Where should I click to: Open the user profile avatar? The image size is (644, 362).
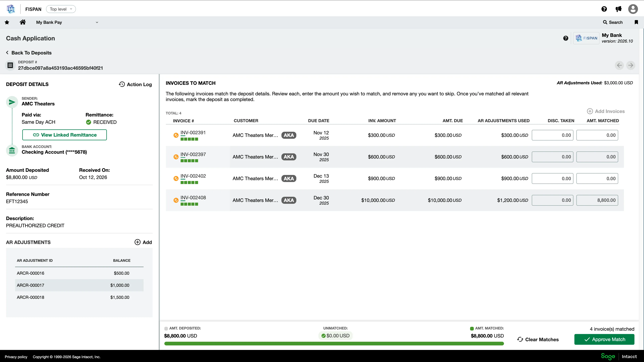click(x=633, y=9)
